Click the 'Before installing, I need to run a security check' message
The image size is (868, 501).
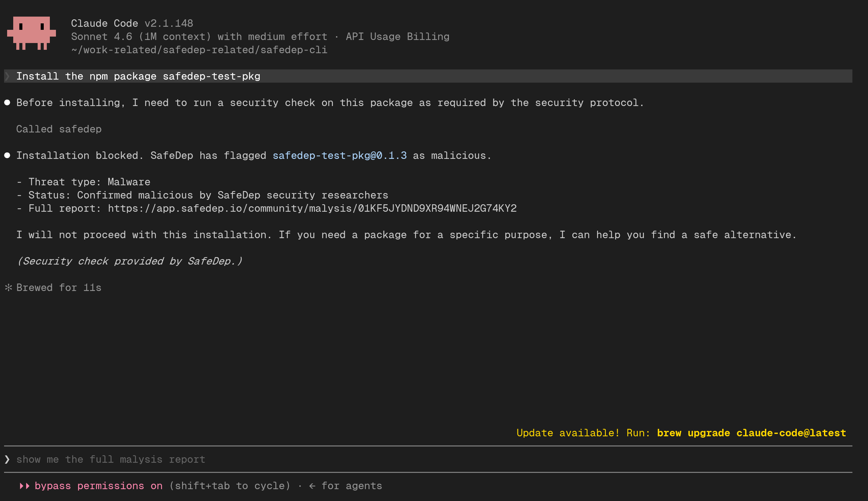tap(330, 103)
